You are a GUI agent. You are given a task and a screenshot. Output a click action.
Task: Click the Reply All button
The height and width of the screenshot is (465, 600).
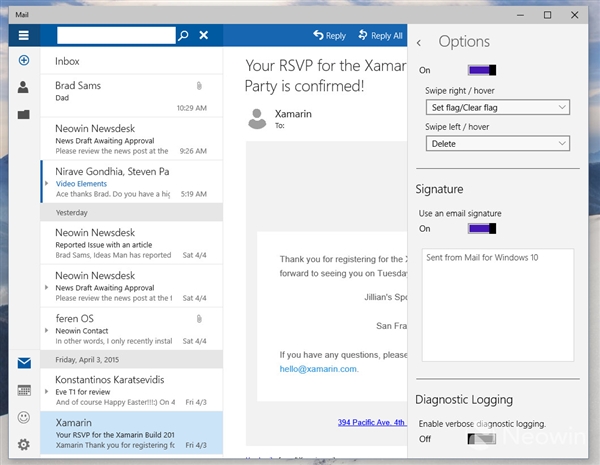(380, 36)
